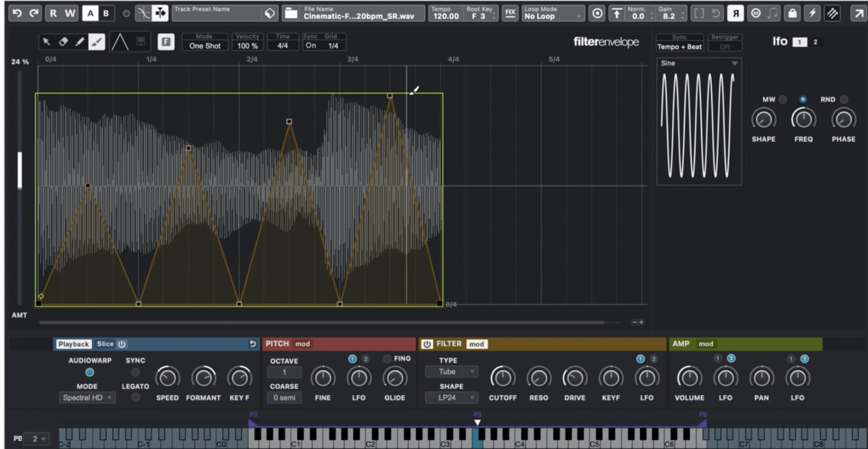This screenshot has height=449, width=868.
Task: Click the AMT vertical slider handle
Action: (19, 170)
